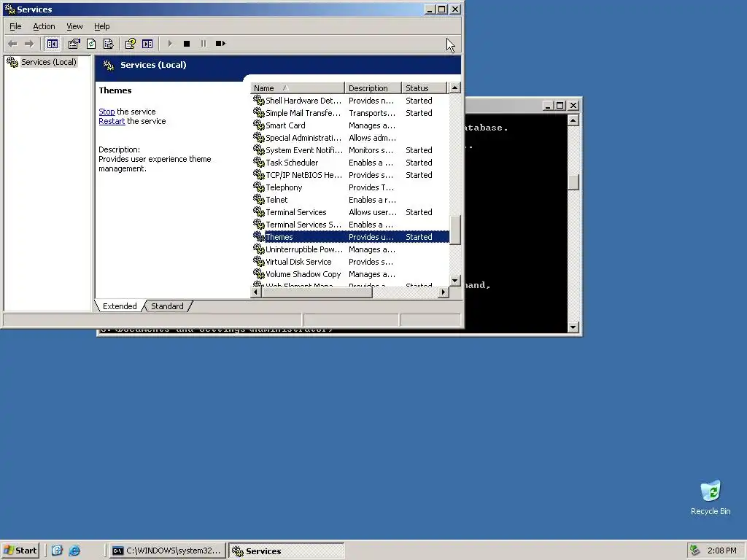Screen dimensions: 747x560
Task: Click the Stop the service link
Action: (107, 112)
